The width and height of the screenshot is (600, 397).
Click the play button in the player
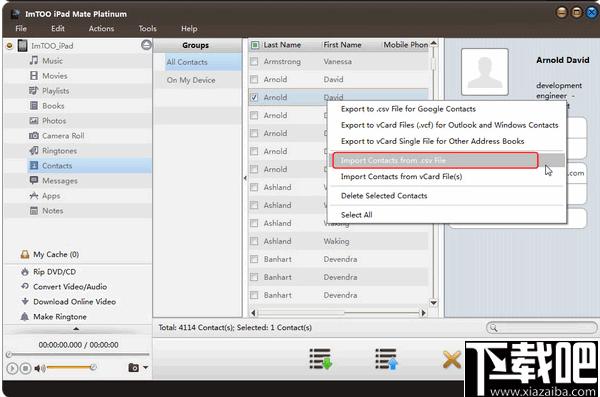tap(12, 368)
